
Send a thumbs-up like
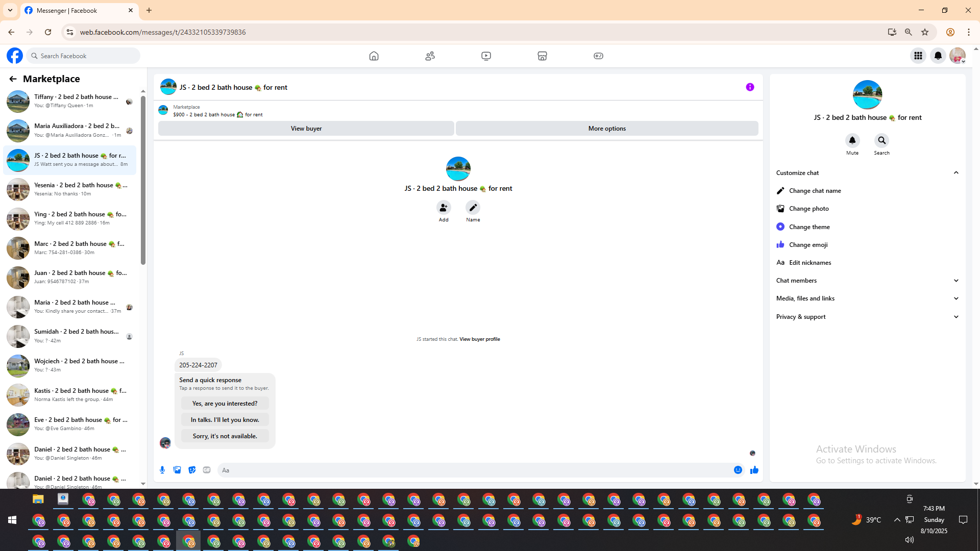tap(754, 470)
